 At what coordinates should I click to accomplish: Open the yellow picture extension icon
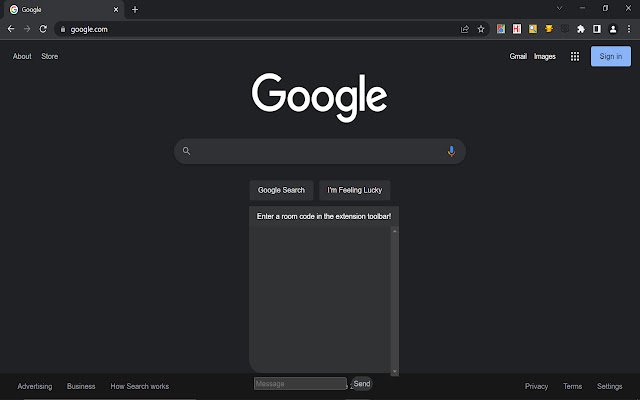[x=533, y=29]
